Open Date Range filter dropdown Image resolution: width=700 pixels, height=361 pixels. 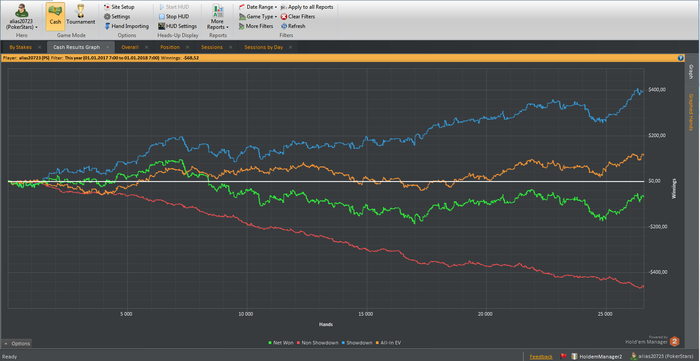pos(258,7)
